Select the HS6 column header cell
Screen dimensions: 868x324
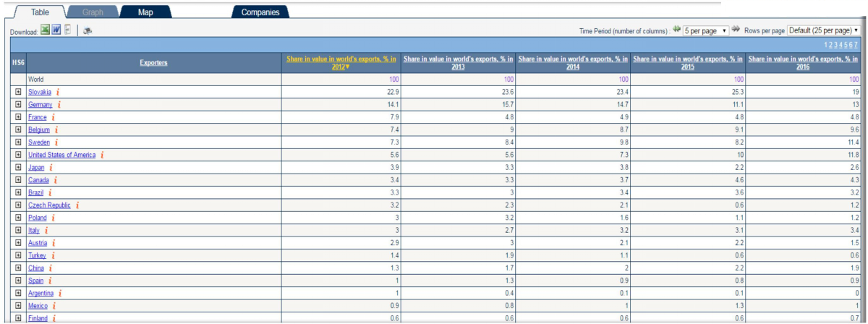pyautogui.click(x=18, y=63)
